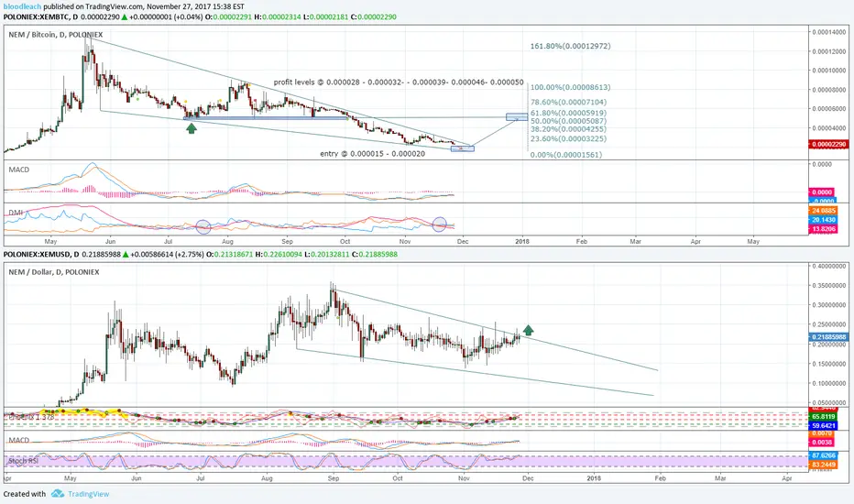Click the 0.35000000 price axis label

(829, 286)
